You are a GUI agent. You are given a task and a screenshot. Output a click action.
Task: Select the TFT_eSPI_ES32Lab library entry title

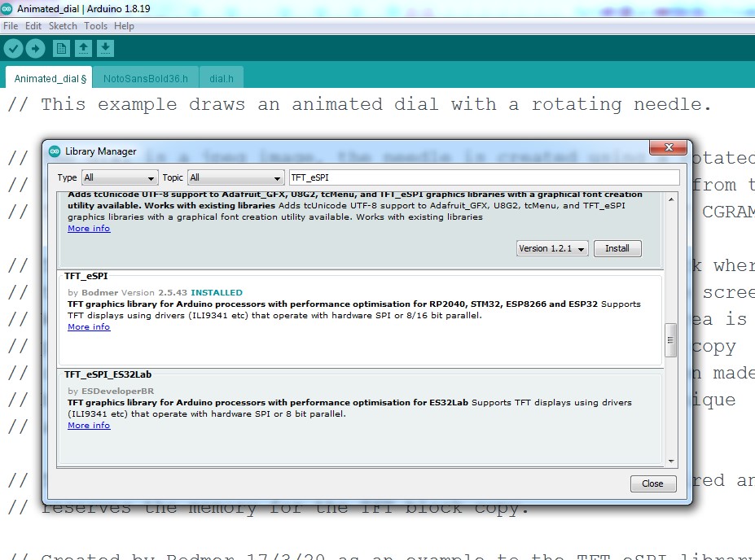pyautogui.click(x=108, y=374)
